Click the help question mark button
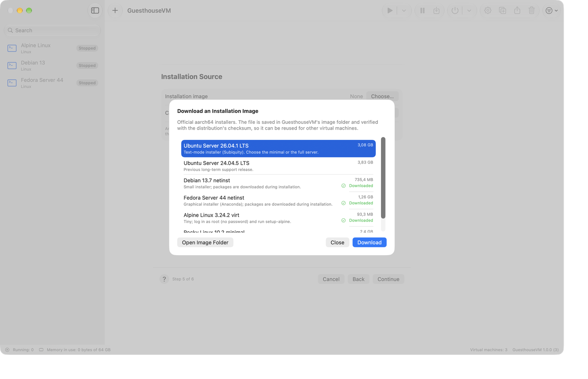Viewport: 588px width, 379px height. coord(164,279)
